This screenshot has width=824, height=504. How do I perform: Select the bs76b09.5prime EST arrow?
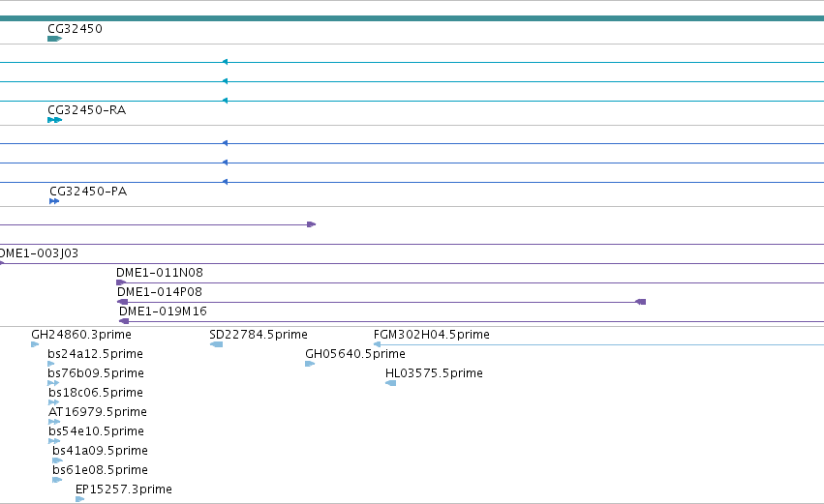pos(53,383)
